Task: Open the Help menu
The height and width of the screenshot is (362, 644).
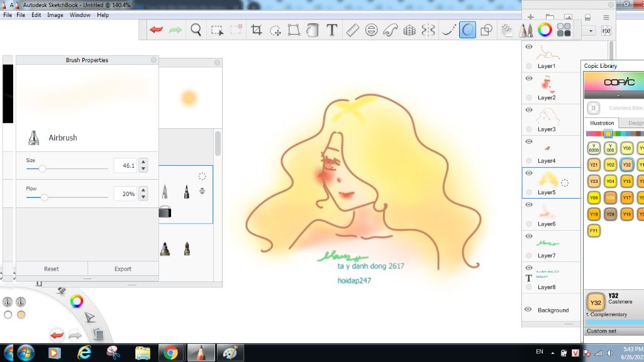Action: pyautogui.click(x=103, y=15)
